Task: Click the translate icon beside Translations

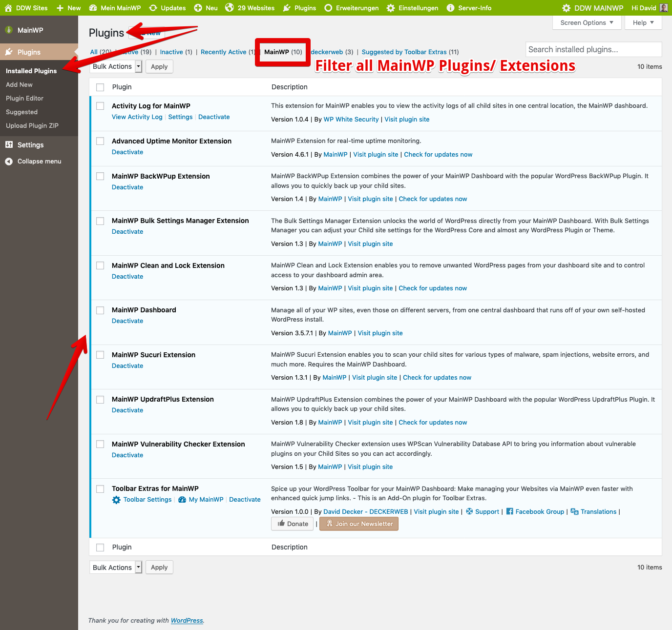Action: [575, 511]
